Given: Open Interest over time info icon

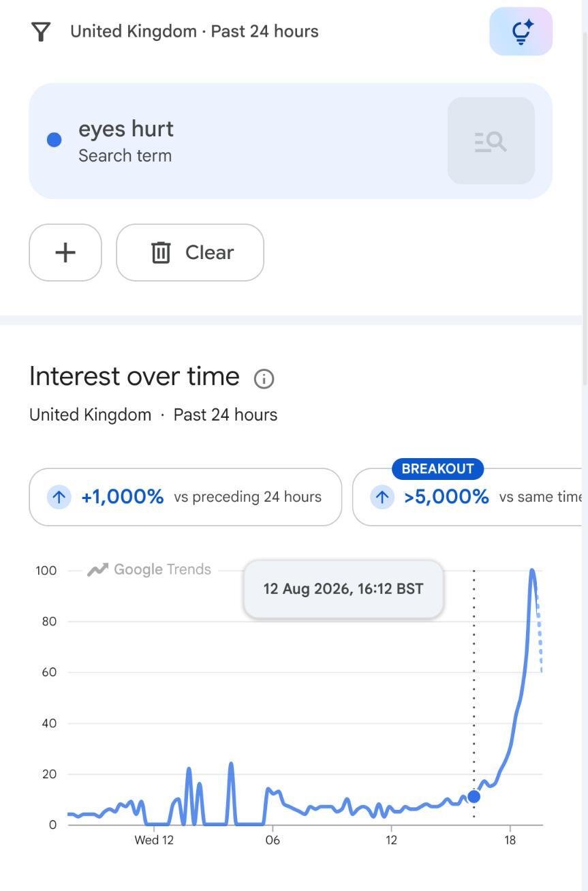Looking at the screenshot, I should point(264,378).
